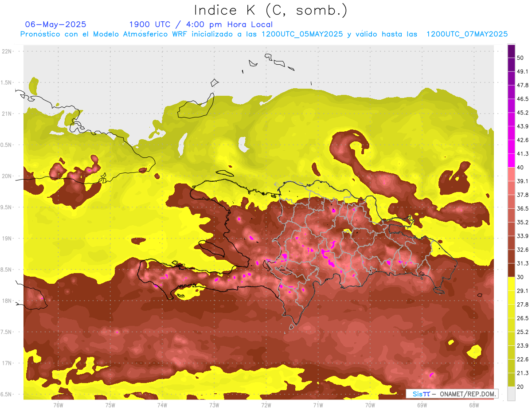The width and height of the screenshot is (532, 411).
Task: Pick the "32.6" color scale value
Action: click(523, 250)
